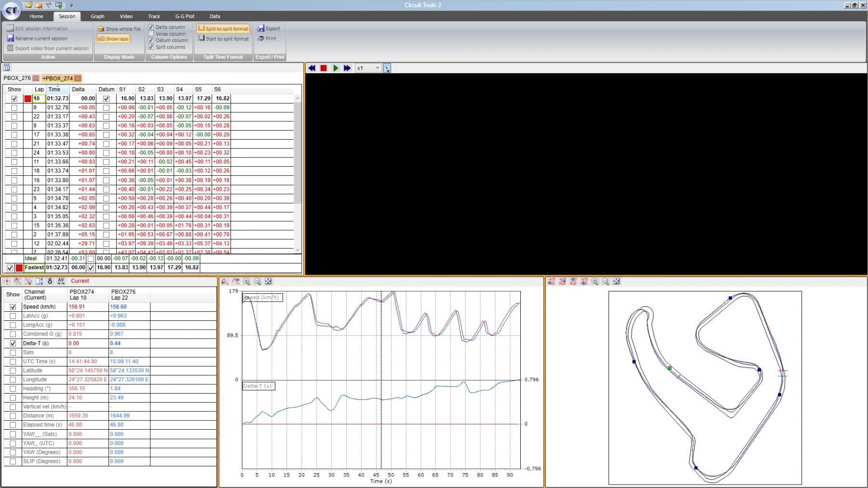Click Show whole file button
Viewport: 868px width, 488px height.
[119, 29]
